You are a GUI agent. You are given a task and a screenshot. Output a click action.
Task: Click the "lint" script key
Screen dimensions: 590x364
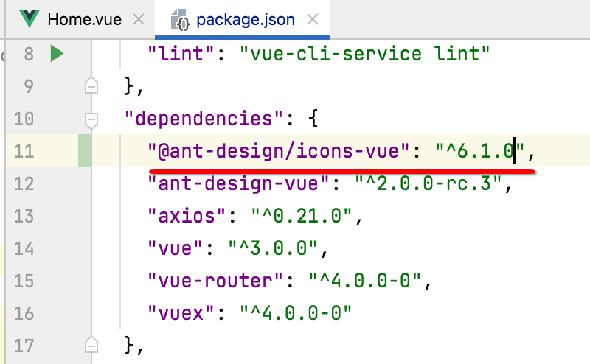[181, 53]
